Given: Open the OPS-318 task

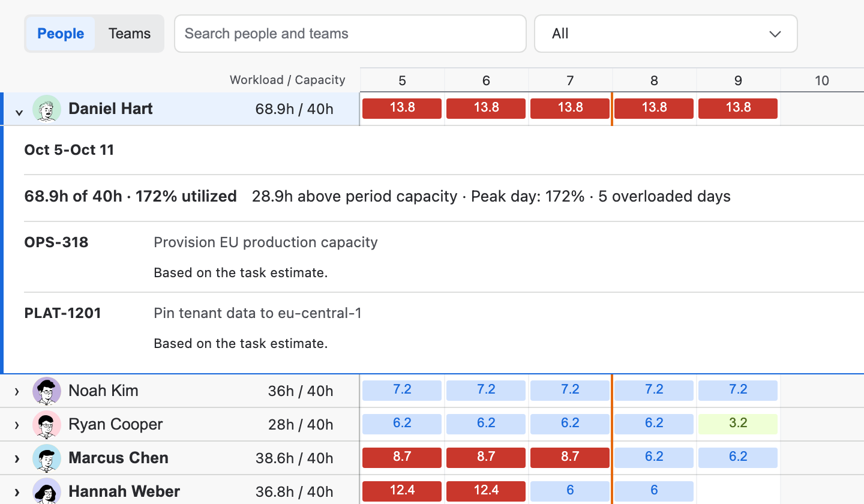Looking at the screenshot, I should 56,242.
